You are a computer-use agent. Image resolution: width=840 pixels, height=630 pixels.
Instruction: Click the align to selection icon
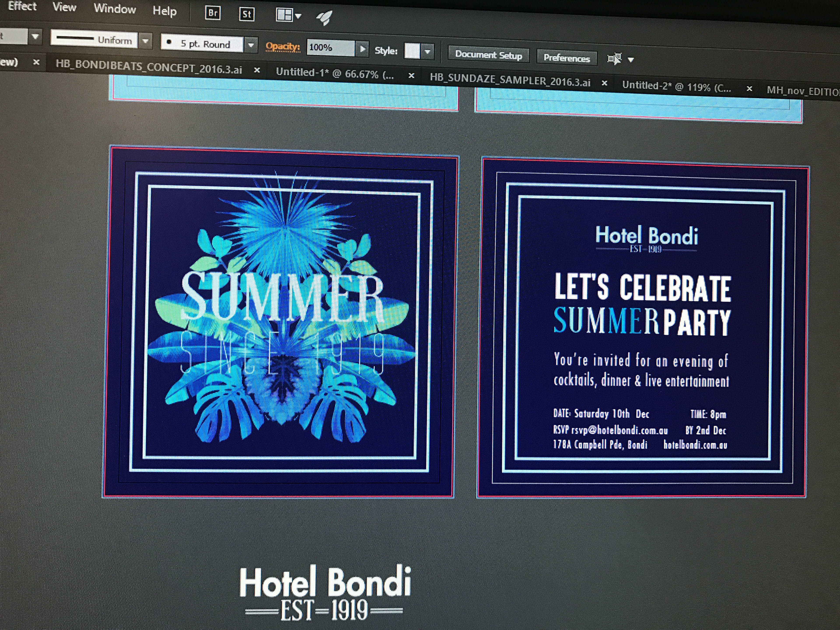pyautogui.click(x=614, y=59)
